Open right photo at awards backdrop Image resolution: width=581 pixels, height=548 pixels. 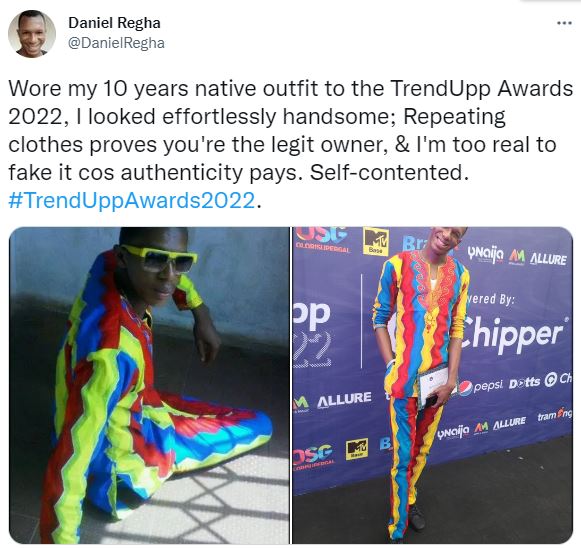[x=432, y=385]
